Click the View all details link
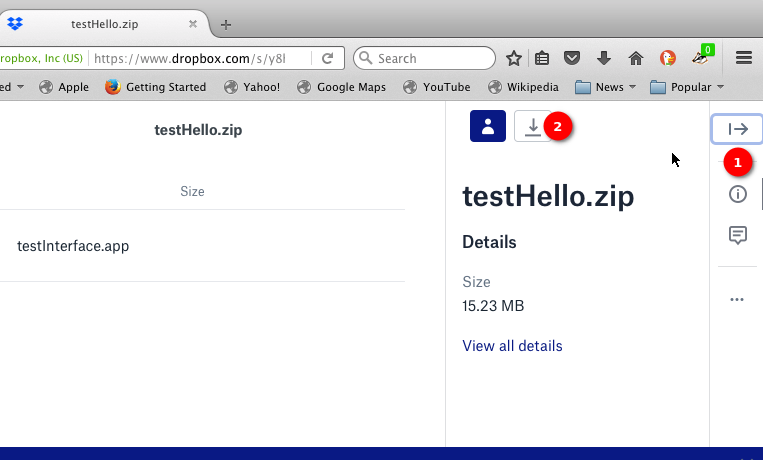Viewport: 763px width, 460px height. (x=512, y=346)
